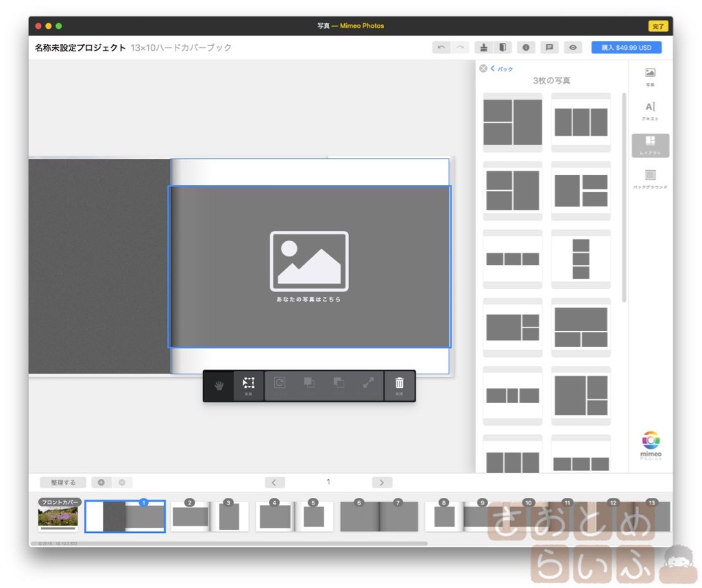Go to the previous page with the left chevron

[x=274, y=482]
